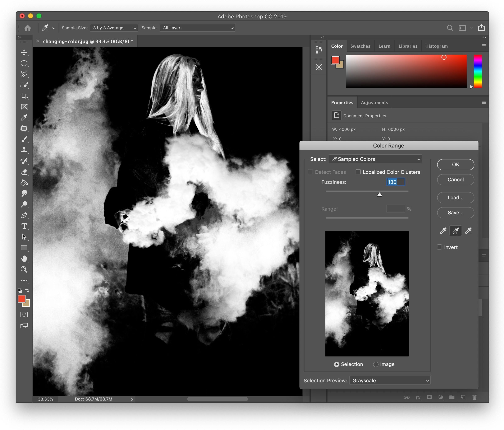Select the Image radio button
The width and height of the screenshot is (504, 430).
point(375,364)
